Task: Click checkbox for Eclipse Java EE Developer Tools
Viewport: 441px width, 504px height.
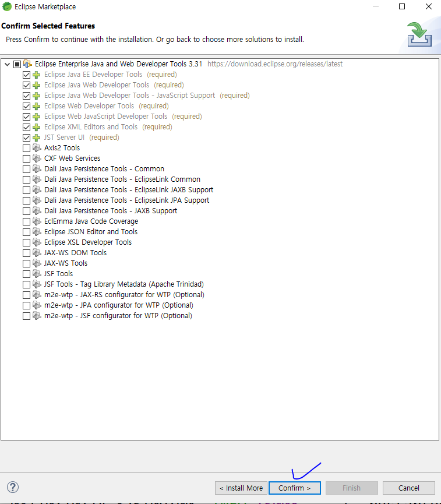Action: pyautogui.click(x=26, y=75)
